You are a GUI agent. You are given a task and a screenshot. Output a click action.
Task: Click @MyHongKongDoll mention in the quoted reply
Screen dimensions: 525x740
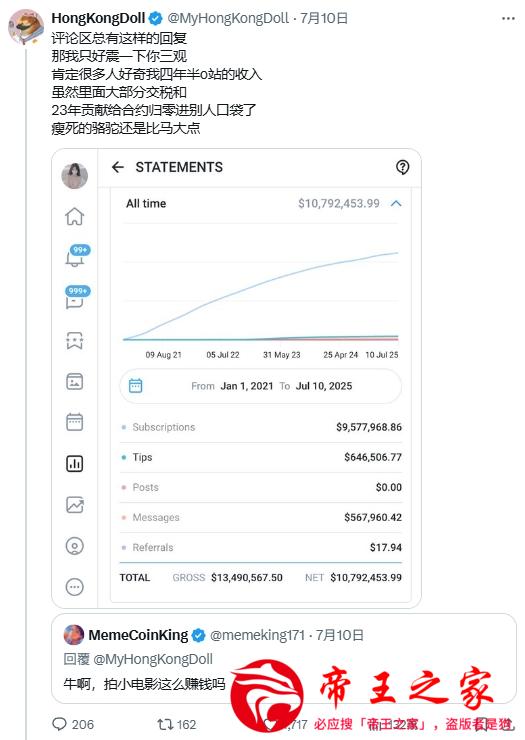coord(153,659)
